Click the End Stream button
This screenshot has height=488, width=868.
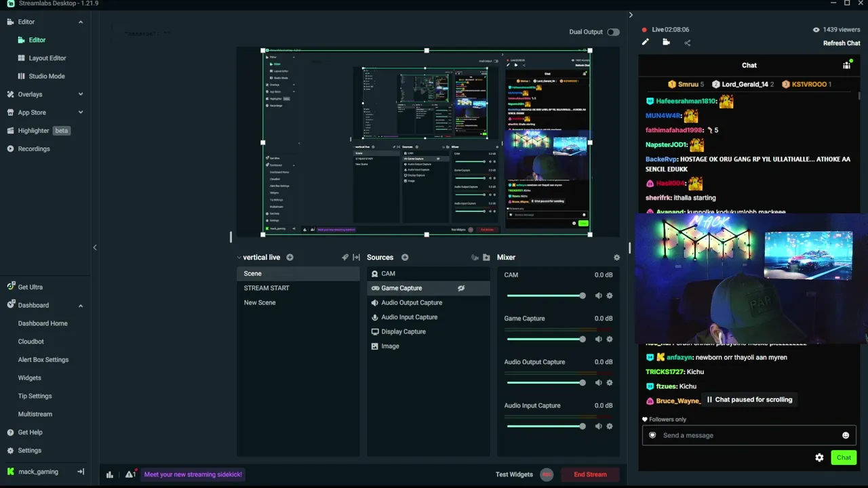pyautogui.click(x=590, y=474)
